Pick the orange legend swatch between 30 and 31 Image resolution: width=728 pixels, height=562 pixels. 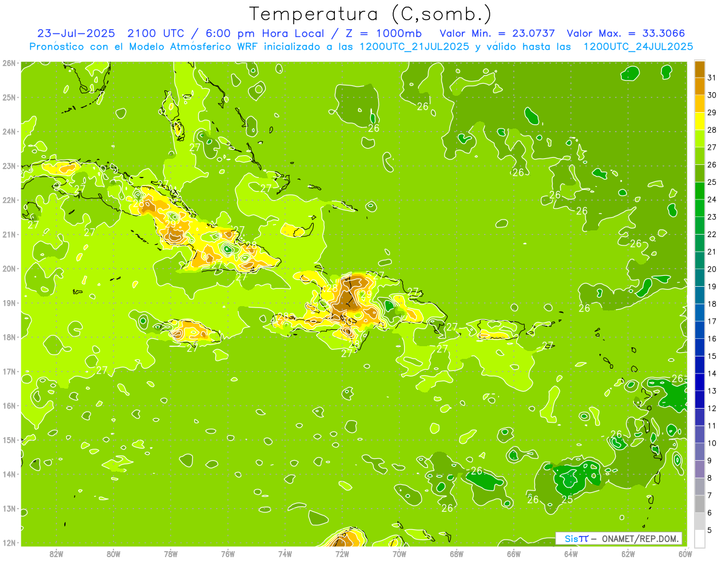point(699,86)
